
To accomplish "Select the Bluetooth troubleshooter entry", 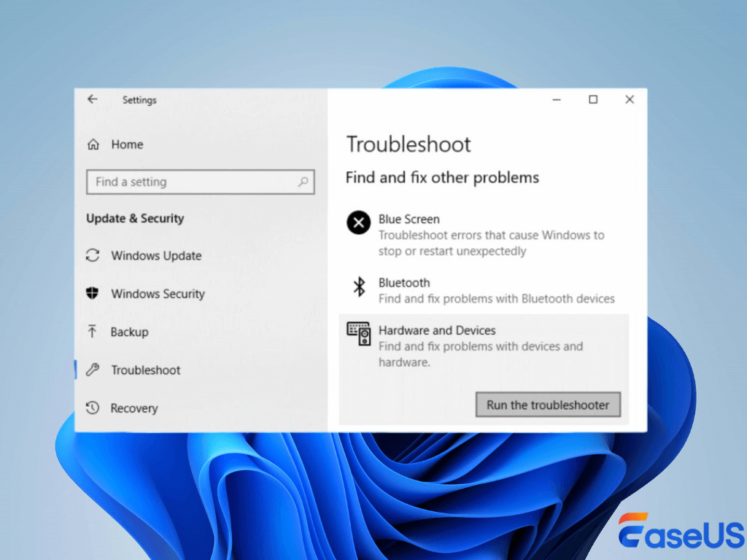I will [x=484, y=290].
